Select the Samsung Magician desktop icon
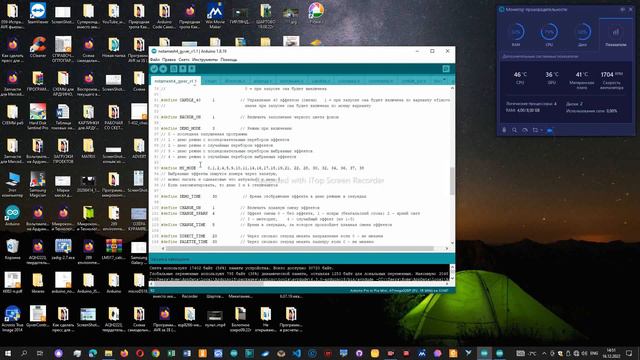 [38, 184]
